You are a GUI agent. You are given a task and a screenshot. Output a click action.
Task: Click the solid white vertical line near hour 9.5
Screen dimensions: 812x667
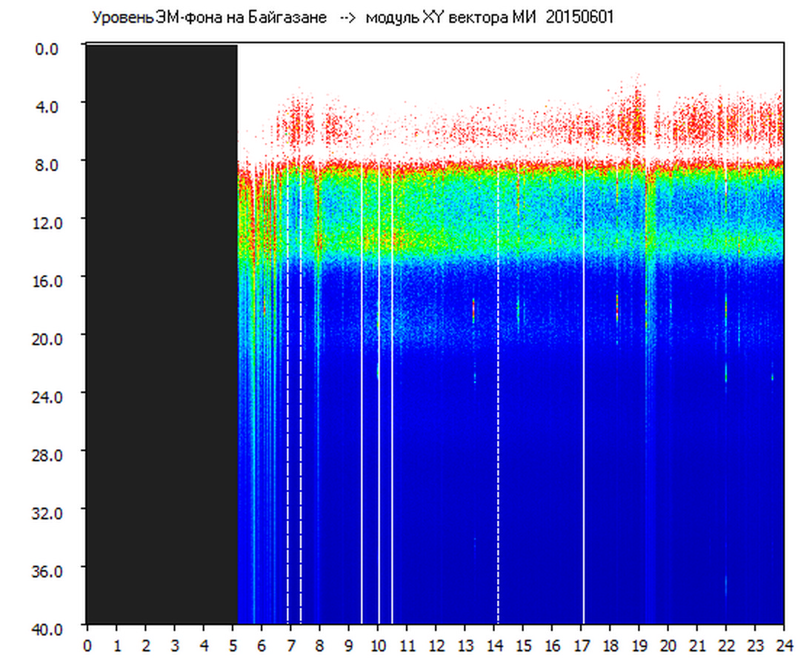(x=362, y=394)
